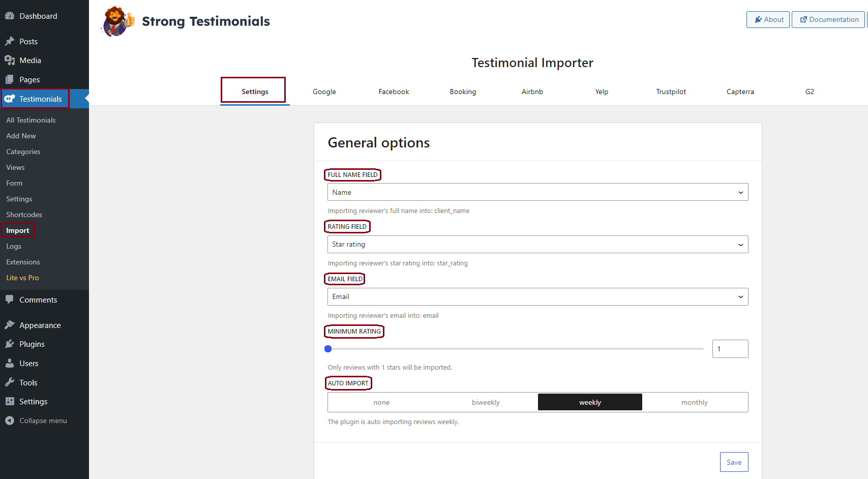868x479 pixels.
Task: Click the Testimonials menu icon
Action: [x=10, y=99]
